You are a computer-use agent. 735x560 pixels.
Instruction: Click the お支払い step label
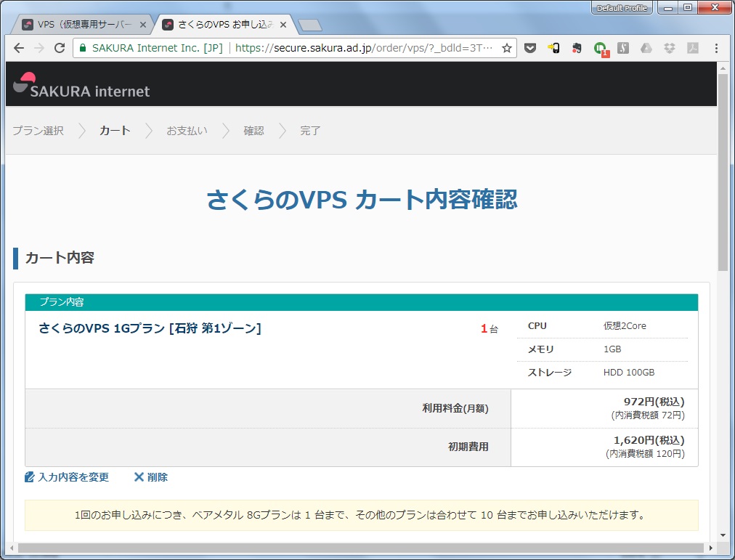(187, 131)
